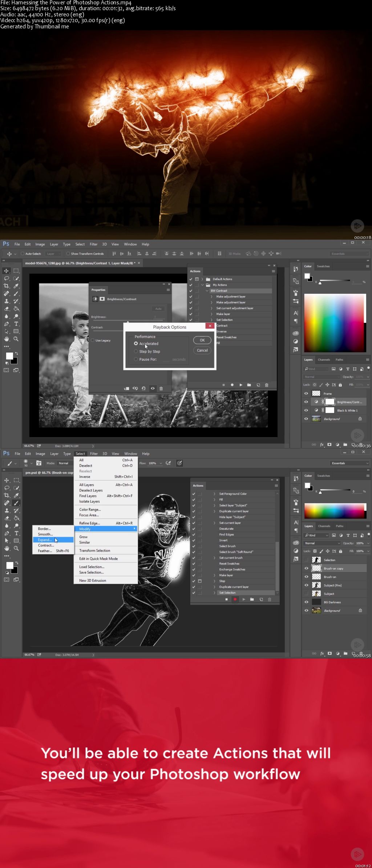This screenshot has height=868, width=372.
Task: Click the add layer mask icon under pre.psd layers
Action: tap(329, 653)
